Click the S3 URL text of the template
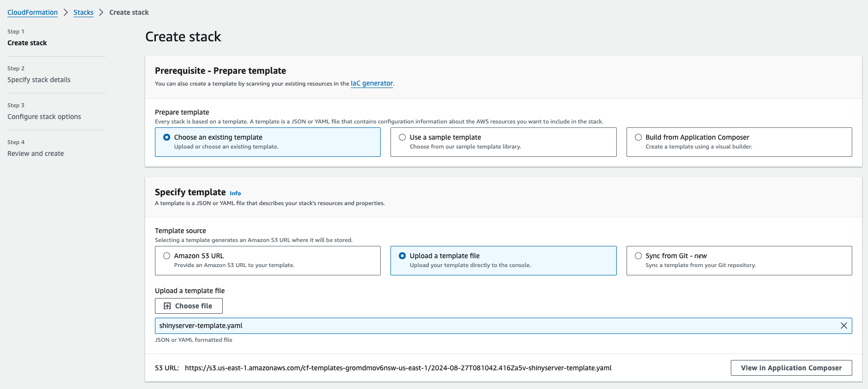868x389 pixels. [x=398, y=368]
